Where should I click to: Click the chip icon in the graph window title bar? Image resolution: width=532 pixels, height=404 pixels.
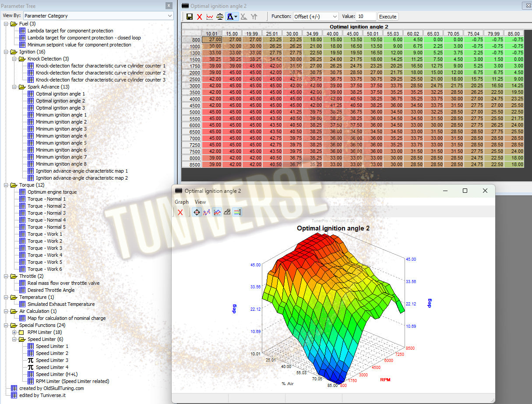178,191
